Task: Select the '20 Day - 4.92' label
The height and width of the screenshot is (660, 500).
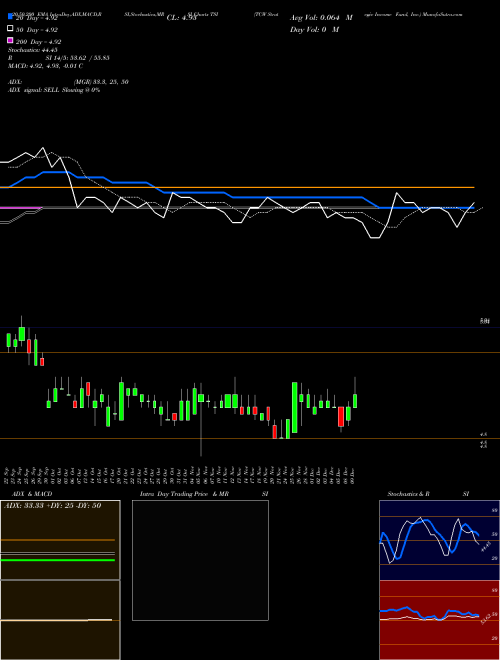Action: pos(36,18)
